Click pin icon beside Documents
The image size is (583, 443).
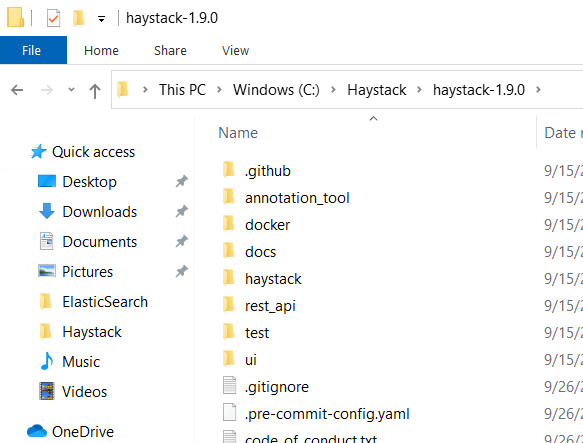coord(181,241)
